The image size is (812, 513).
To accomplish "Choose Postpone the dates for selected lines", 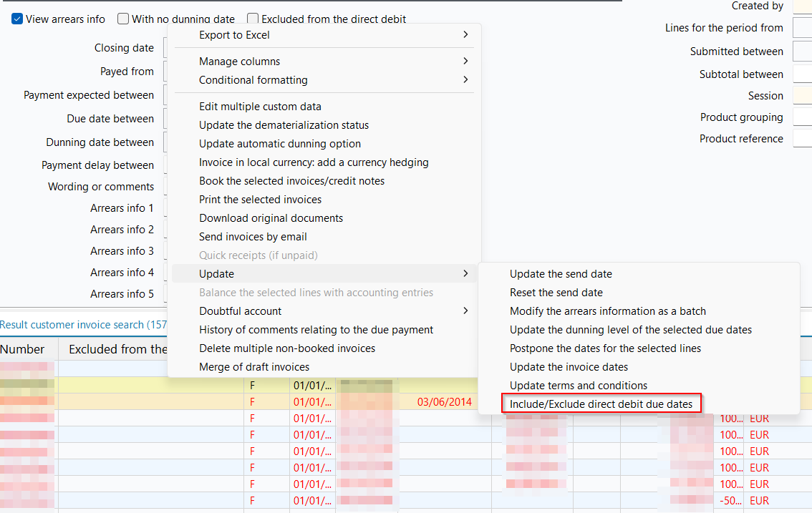I will [605, 348].
